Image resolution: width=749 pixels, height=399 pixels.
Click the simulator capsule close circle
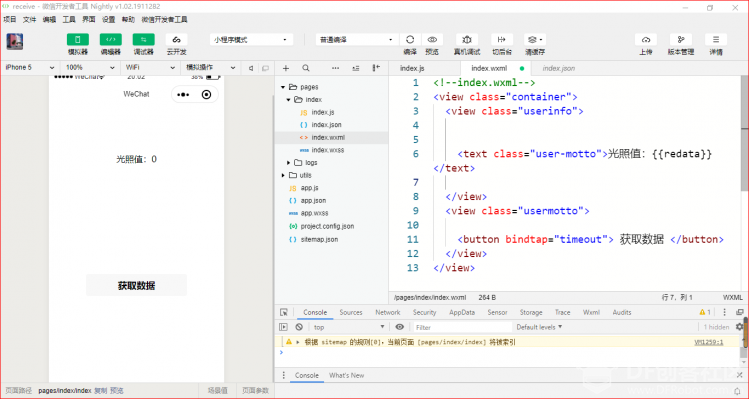(x=206, y=95)
